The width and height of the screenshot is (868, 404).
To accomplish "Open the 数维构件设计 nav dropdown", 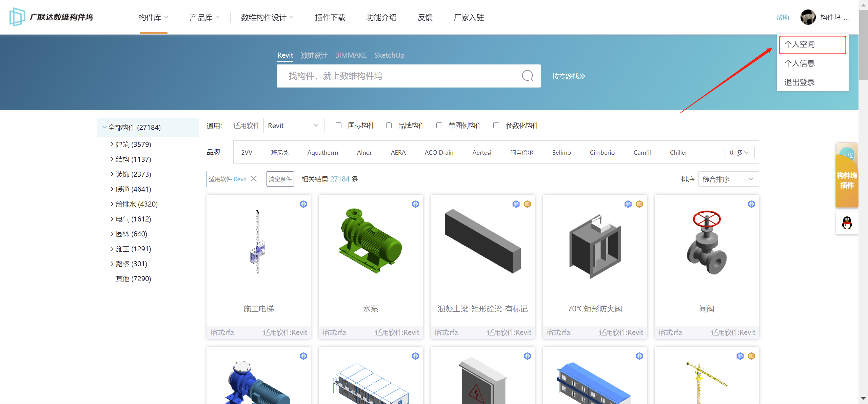I will pyautogui.click(x=267, y=17).
